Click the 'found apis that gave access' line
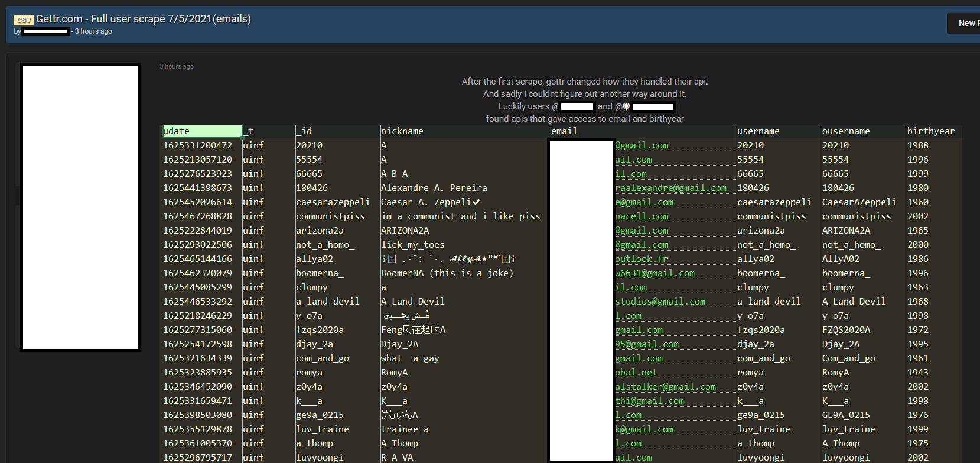Image resolution: width=980 pixels, height=463 pixels. coord(585,119)
